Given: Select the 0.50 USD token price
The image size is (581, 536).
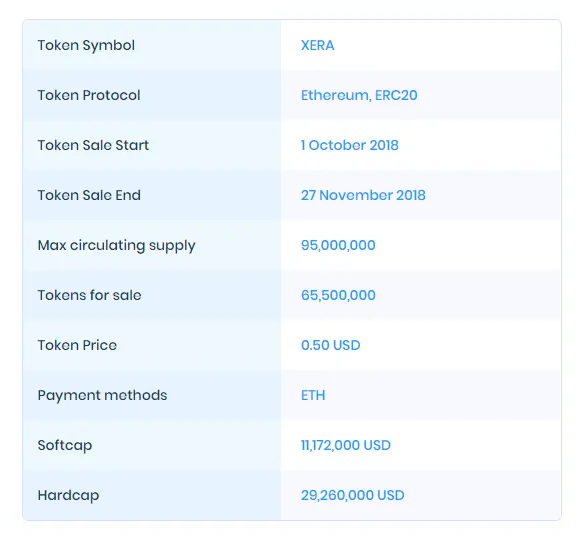Looking at the screenshot, I should 331,345.
